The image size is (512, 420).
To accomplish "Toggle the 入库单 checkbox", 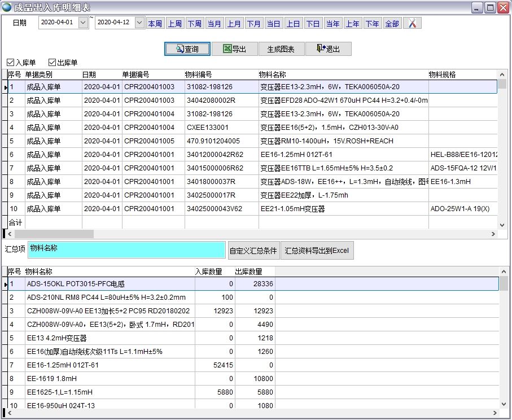I will click(11, 63).
